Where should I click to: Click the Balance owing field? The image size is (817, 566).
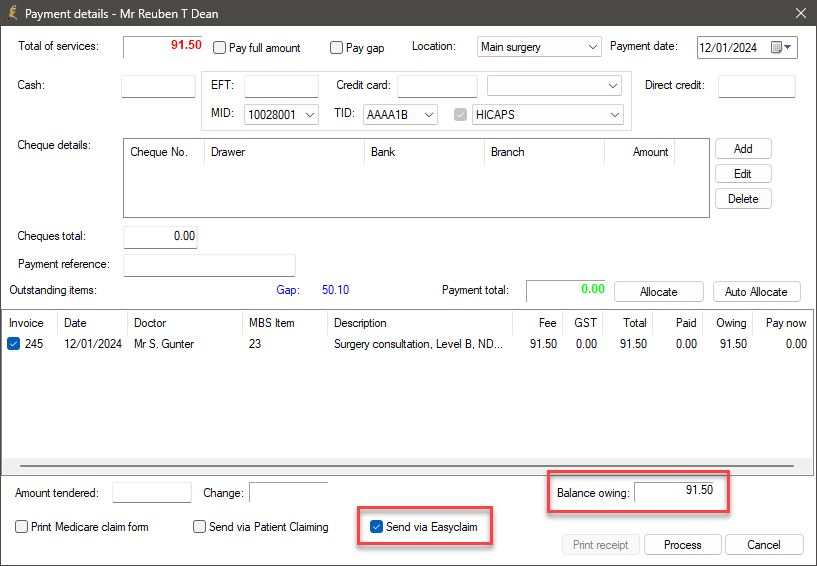pos(675,491)
